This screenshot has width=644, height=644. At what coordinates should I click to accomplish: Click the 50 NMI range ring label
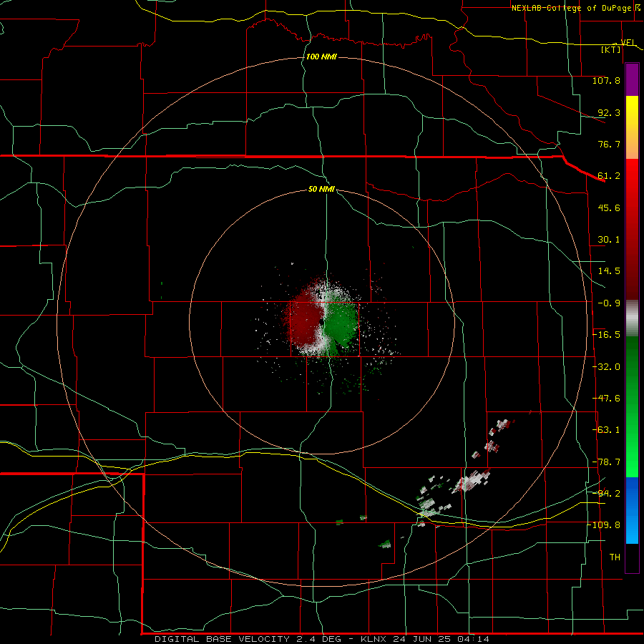pyautogui.click(x=321, y=190)
